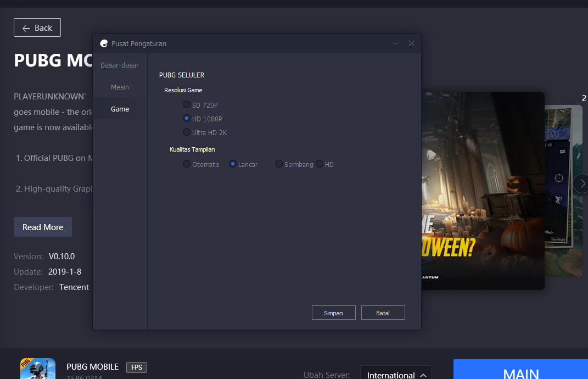
Task: Minimize the Pusat Pengaturan dialog
Action: click(395, 43)
